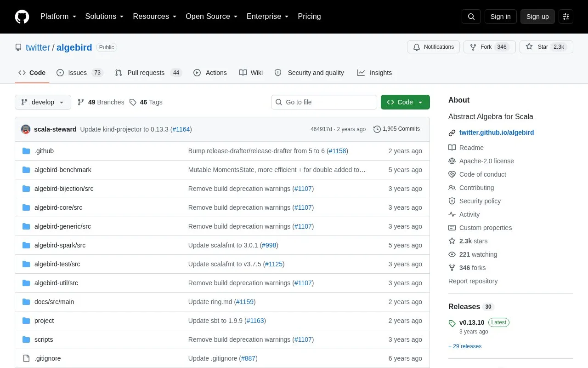The image size is (588, 368).
Task: Expand the Resources menu
Action: [x=155, y=17]
